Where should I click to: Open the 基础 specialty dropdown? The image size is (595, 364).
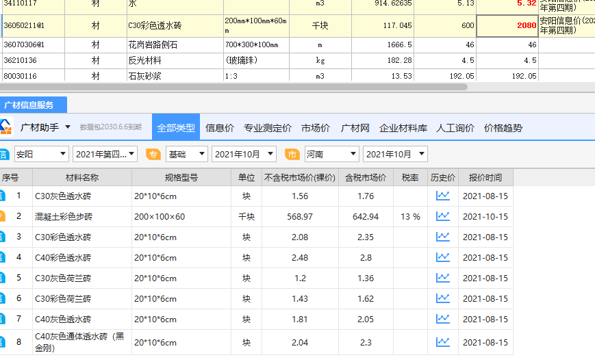click(186, 154)
